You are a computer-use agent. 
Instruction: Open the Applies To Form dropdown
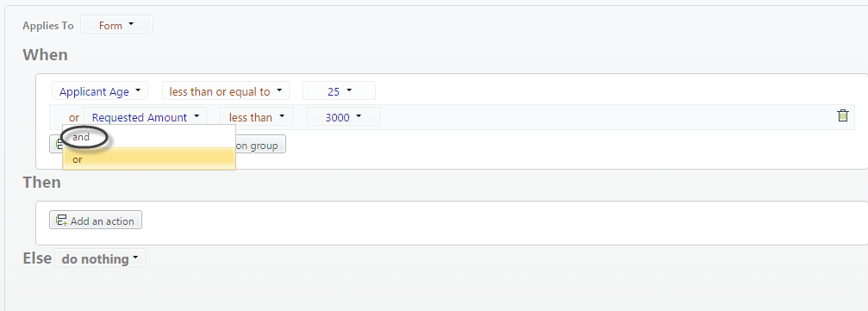click(117, 25)
